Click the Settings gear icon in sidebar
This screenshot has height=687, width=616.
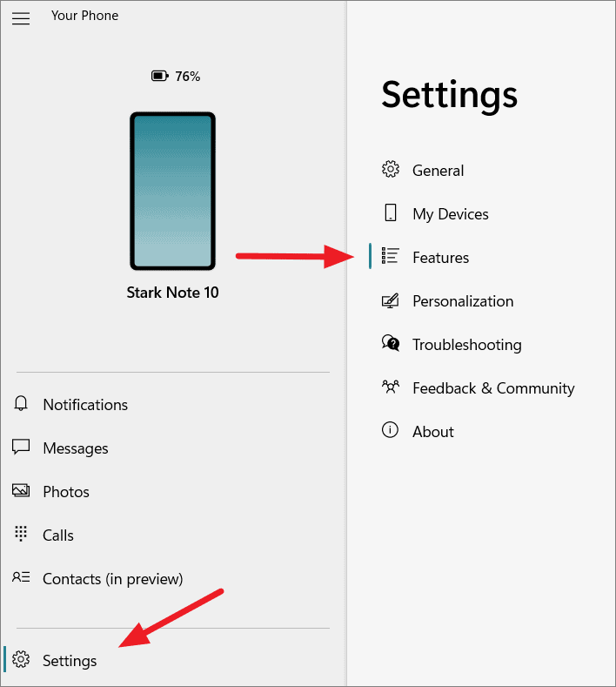click(x=21, y=659)
